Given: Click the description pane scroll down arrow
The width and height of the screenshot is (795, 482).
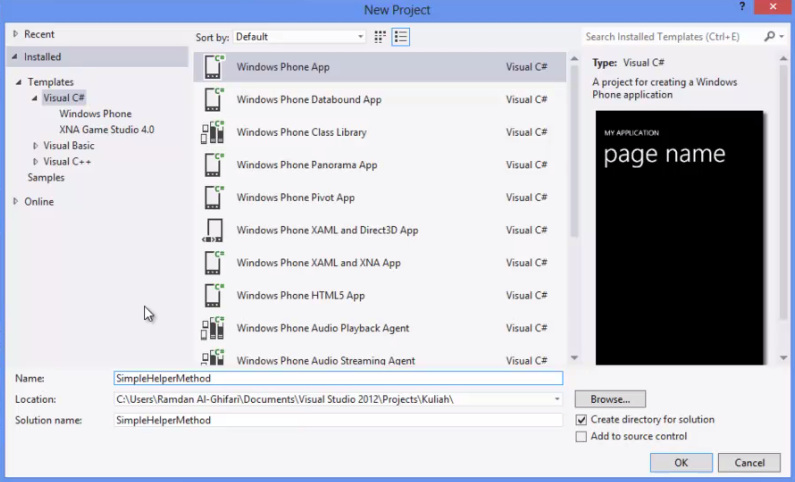Looking at the screenshot, I should click(x=783, y=358).
